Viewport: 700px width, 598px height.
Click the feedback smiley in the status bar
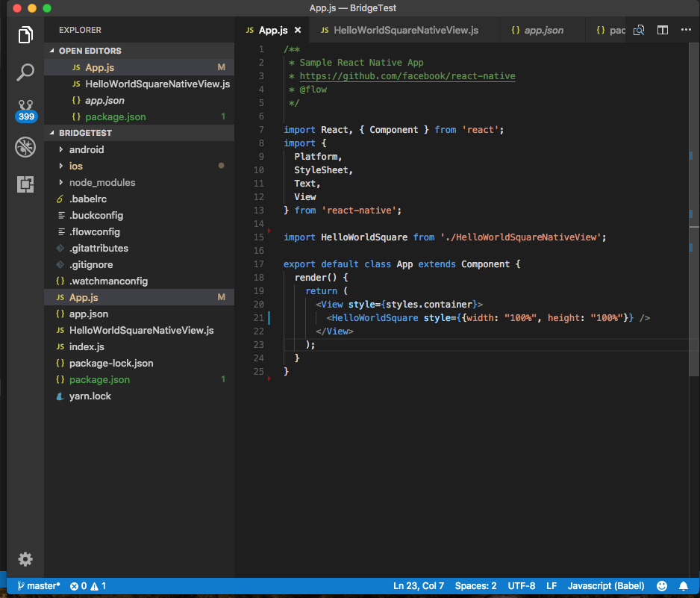(661, 585)
